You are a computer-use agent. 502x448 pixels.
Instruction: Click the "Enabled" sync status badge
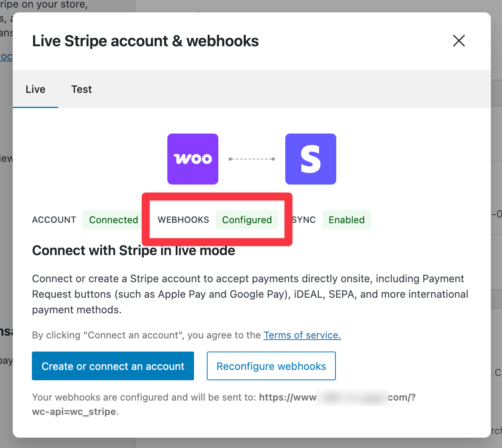(x=346, y=220)
